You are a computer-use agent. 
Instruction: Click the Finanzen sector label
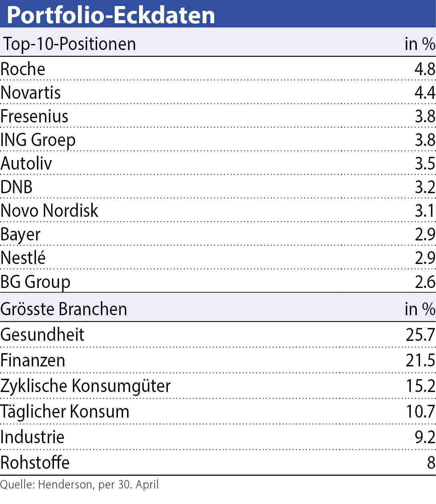click(x=33, y=360)
